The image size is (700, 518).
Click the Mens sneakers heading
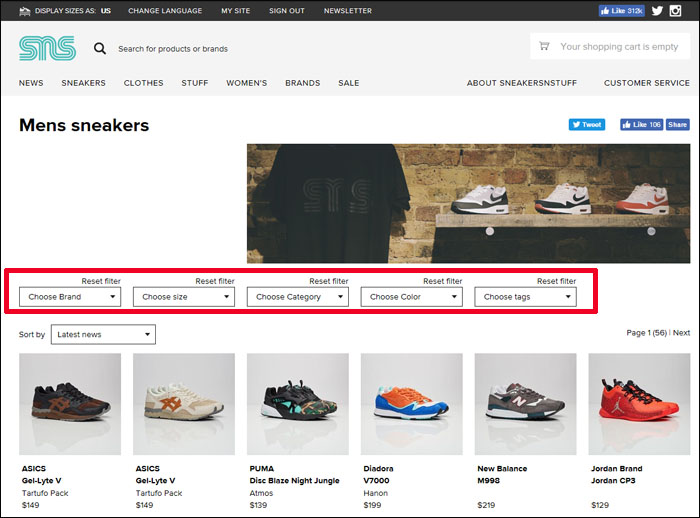[84, 125]
